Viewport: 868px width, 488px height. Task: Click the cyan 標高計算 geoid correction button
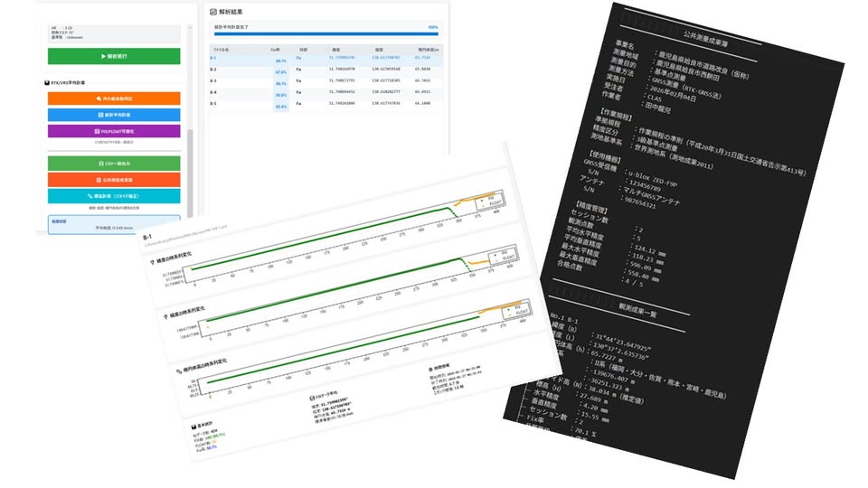click(114, 195)
